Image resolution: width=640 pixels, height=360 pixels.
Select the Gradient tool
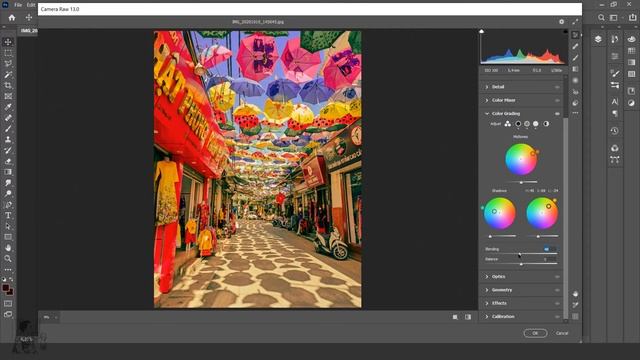pyautogui.click(x=8, y=172)
